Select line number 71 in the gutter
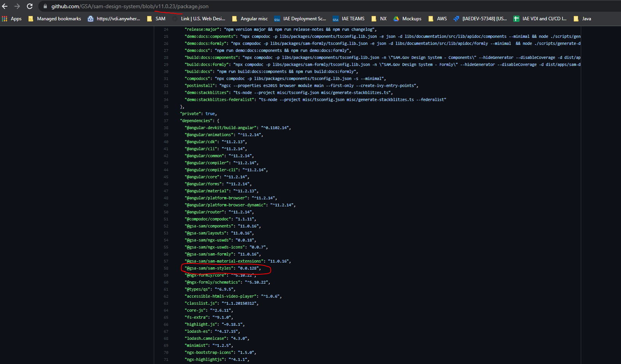This screenshot has width=621, height=364. click(x=166, y=360)
